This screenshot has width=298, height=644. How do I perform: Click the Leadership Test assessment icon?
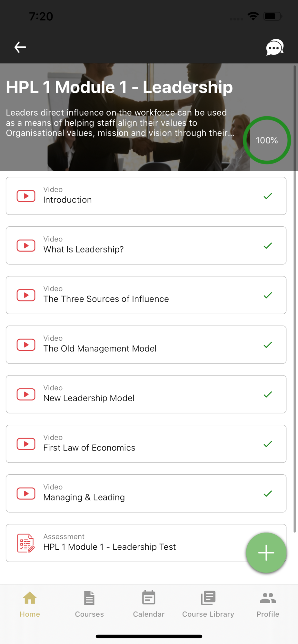(x=26, y=543)
